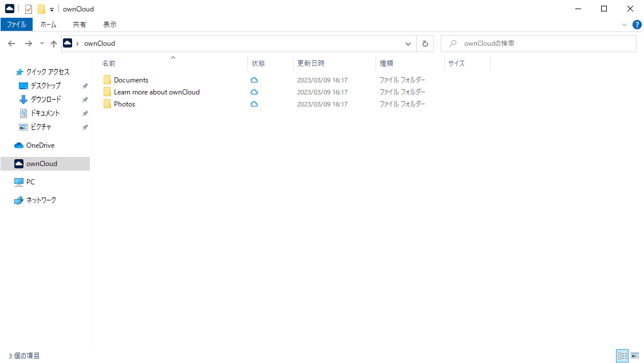Open the recent locations dropdown
The image size is (644, 363).
coord(42,44)
